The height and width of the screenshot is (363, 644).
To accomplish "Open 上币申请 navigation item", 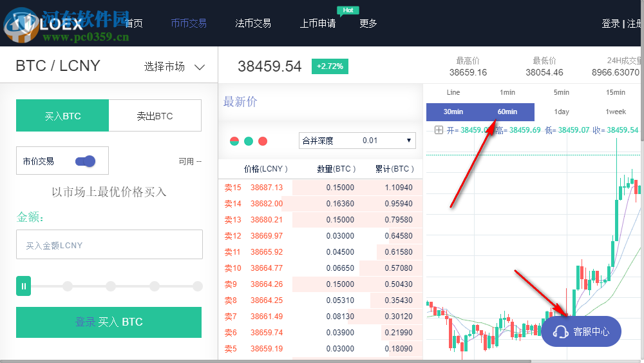I will point(317,23).
